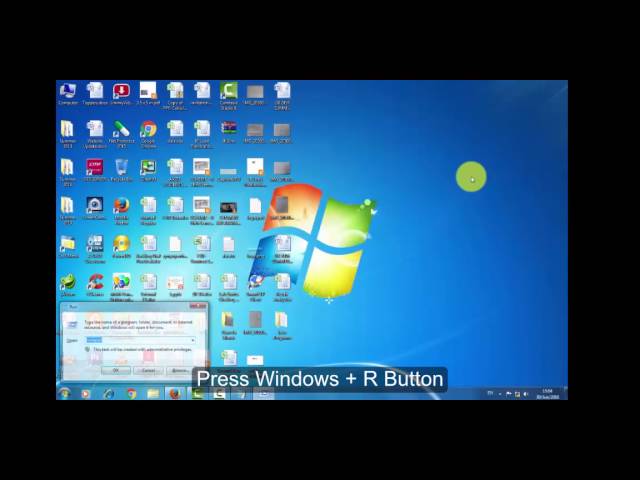Click Cancel in the Run dialog
This screenshot has width=640, height=480.
[x=148, y=370]
